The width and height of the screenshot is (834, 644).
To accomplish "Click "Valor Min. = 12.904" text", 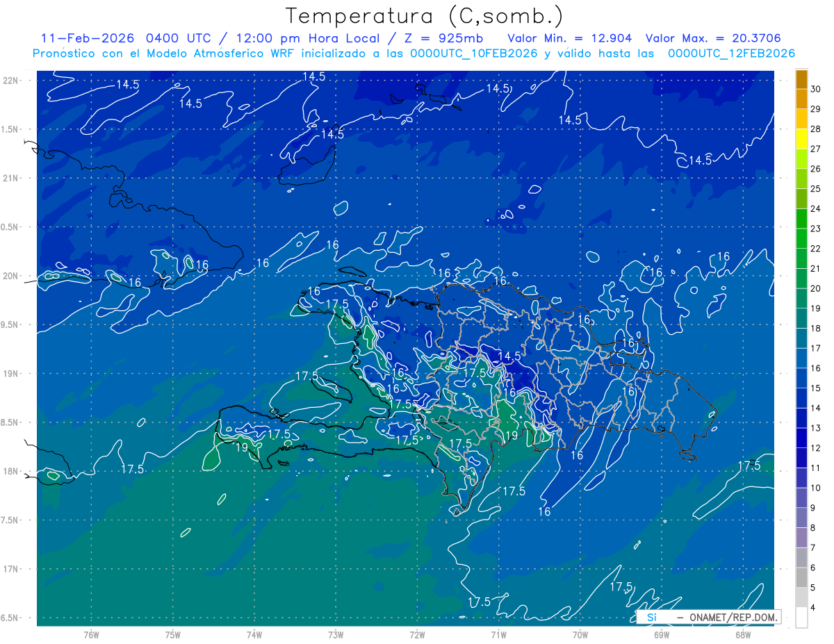I will (570, 38).
